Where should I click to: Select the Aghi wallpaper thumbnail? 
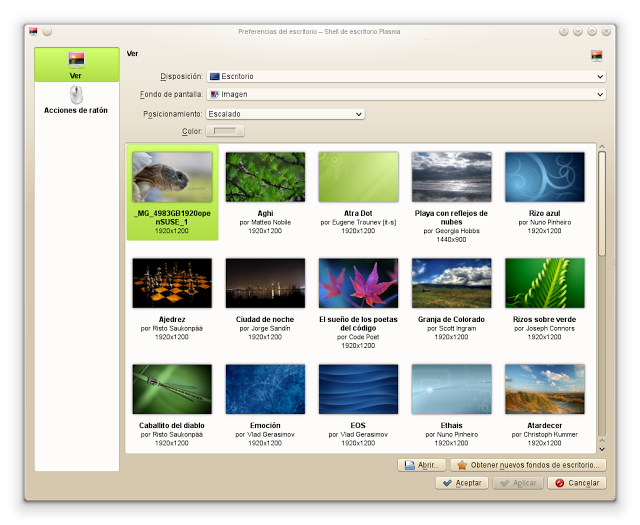pos(265,177)
